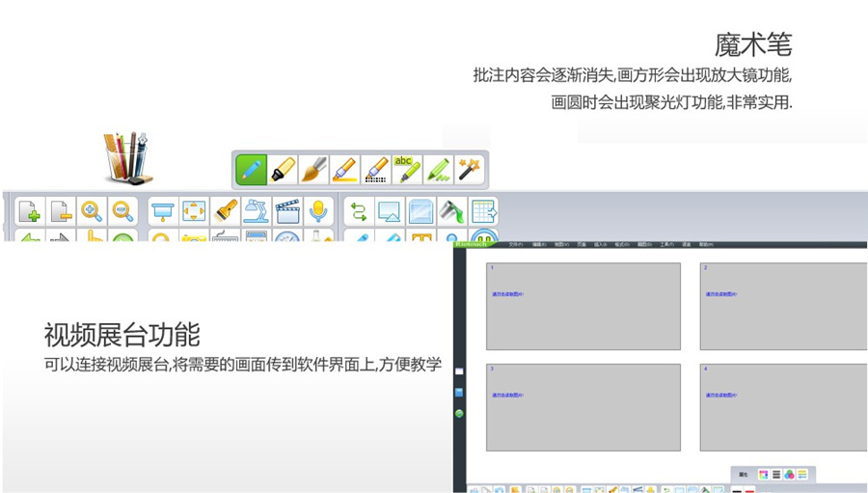Open the 插入 menu in menu bar
Viewport: 868px width, 493px height.
tap(600, 245)
